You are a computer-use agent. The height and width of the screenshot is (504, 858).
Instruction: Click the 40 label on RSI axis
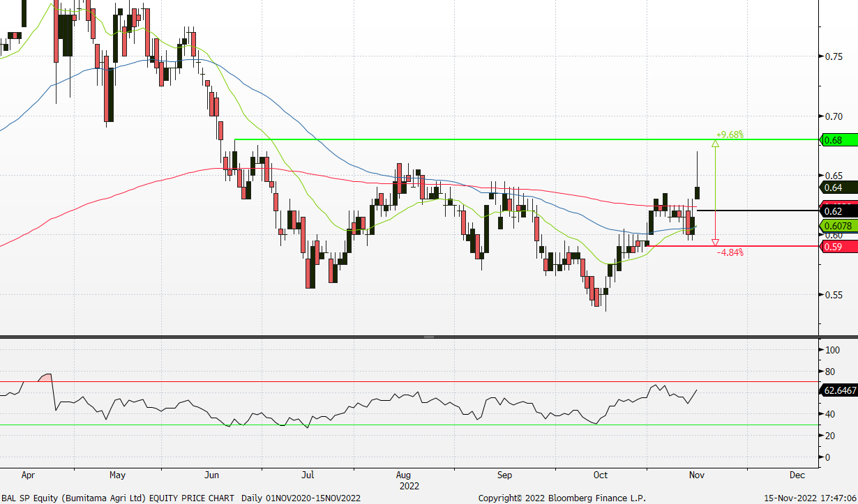click(830, 415)
